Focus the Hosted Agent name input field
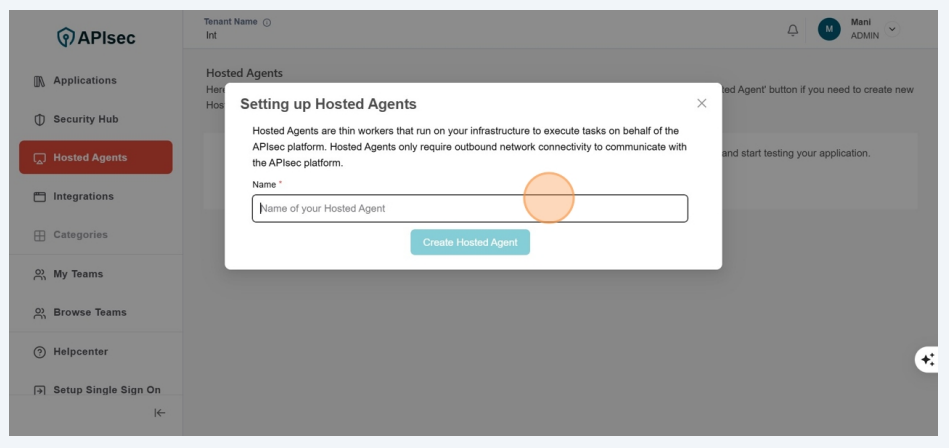This screenshot has height=448, width=949. coord(470,208)
